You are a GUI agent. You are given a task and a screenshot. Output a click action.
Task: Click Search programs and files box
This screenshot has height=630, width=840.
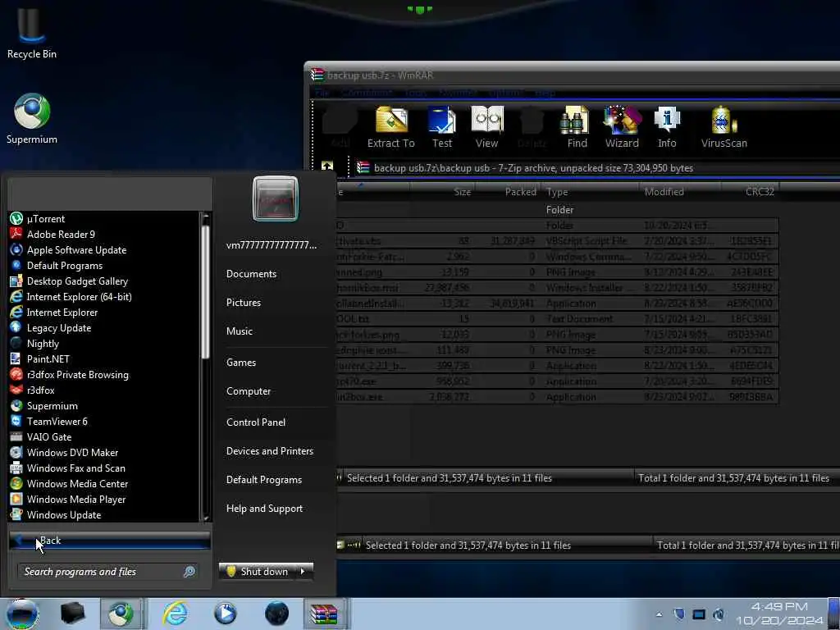click(x=107, y=572)
